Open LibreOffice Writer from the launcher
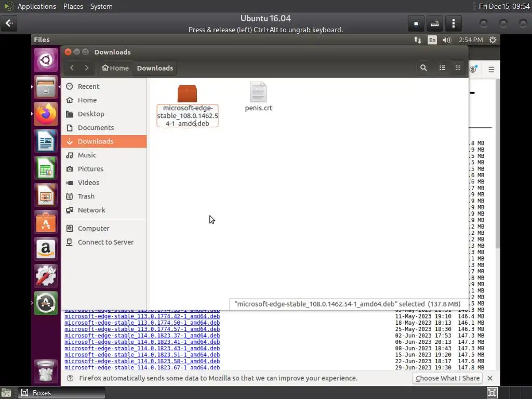This screenshot has width=532, height=399. (x=46, y=141)
